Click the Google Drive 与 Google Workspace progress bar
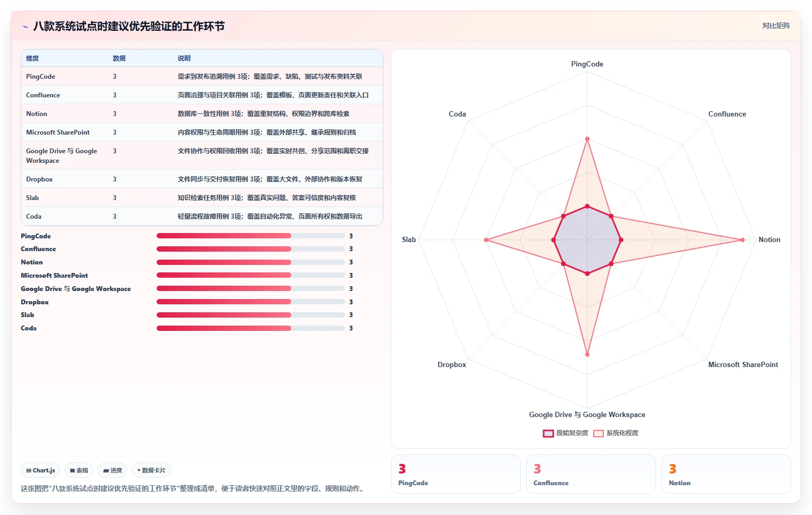812x515 pixels. [251, 288]
